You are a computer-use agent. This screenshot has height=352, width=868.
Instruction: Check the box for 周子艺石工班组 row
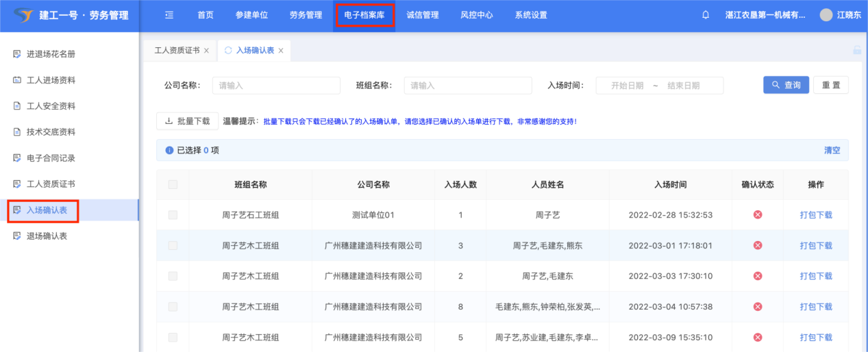click(173, 215)
